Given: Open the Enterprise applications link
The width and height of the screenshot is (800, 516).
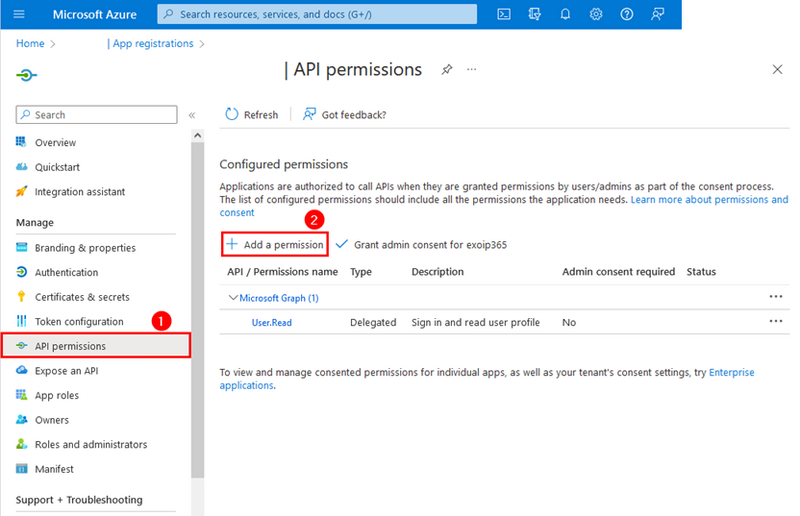Looking at the screenshot, I should click(x=732, y=372).
